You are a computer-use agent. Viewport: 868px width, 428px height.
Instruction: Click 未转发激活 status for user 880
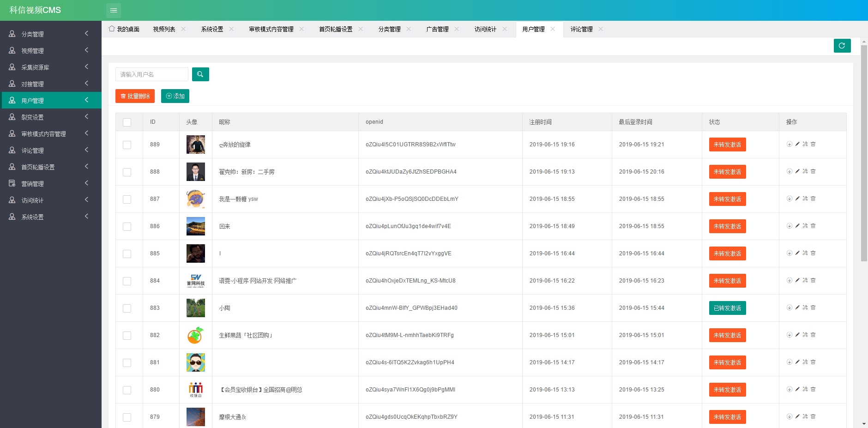[727, 390]
